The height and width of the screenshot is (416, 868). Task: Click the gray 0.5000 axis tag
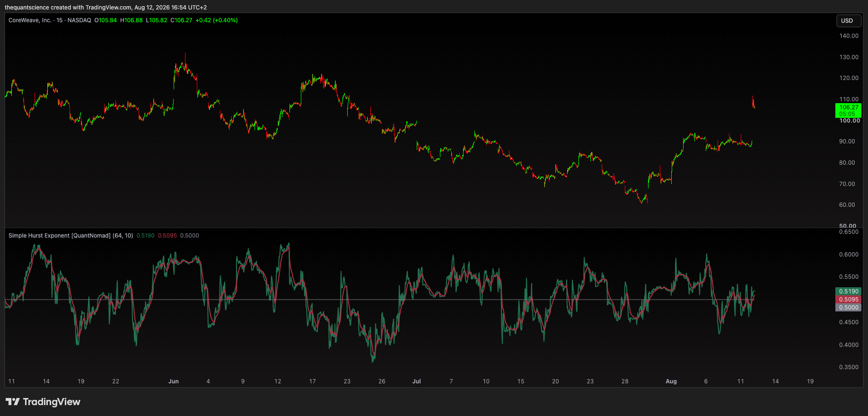849,308
